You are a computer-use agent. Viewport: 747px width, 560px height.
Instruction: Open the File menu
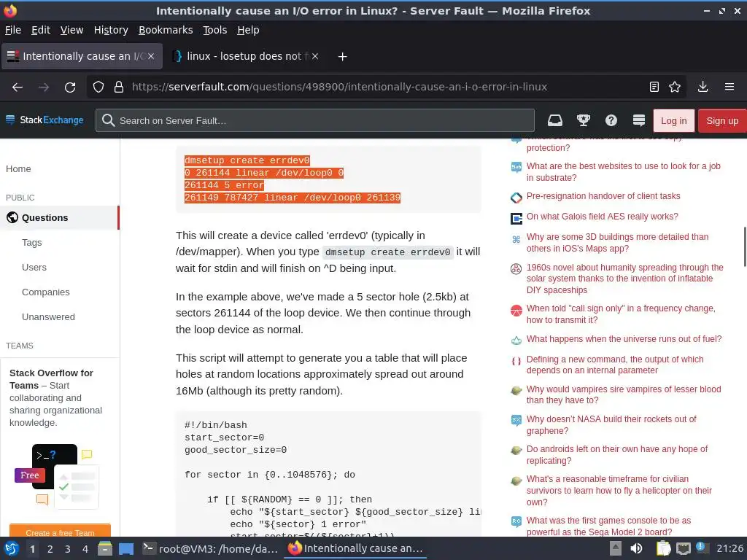[x=13, y=30]
